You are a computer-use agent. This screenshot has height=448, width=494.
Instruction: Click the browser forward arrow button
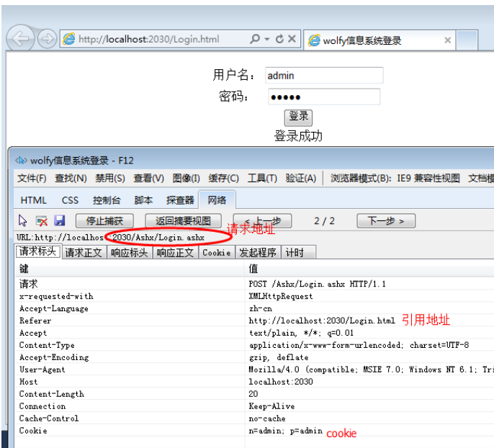click(x=47, y=40)
